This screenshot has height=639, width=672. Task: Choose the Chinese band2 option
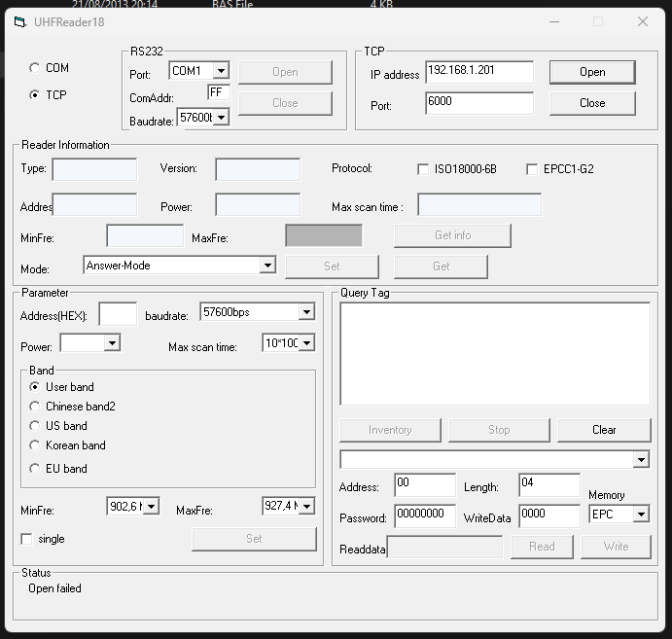coord(36,407)
